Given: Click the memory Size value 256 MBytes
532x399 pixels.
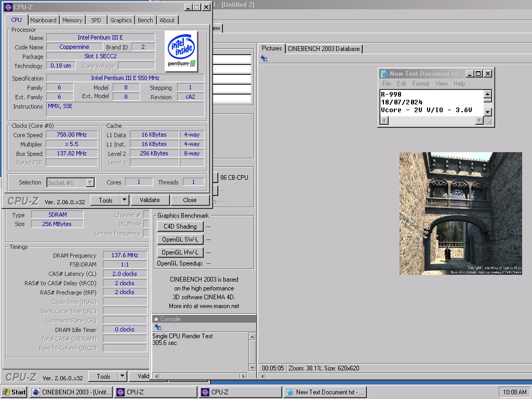Looking at the screenshot, I should click(57, 224).
